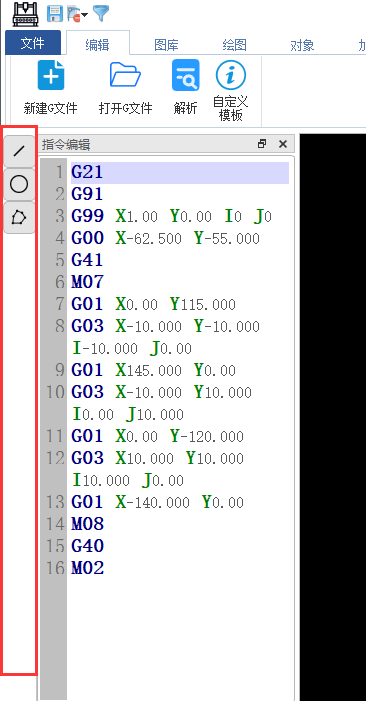Viewport: 366px width, 701px height.
Task: Click the M02 command line
Action: (87, 568)
